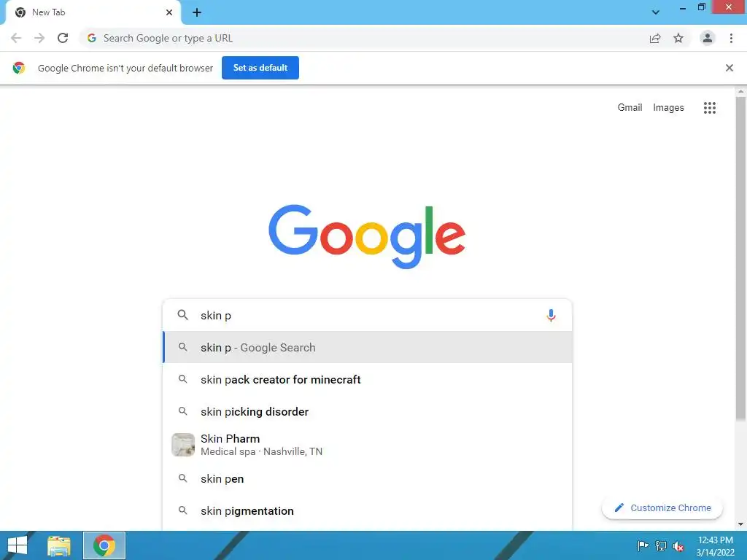Choose 'skin pack creator for minecraft' suggestion
Viewport: 747px width, 560px height.
[367, 379]
